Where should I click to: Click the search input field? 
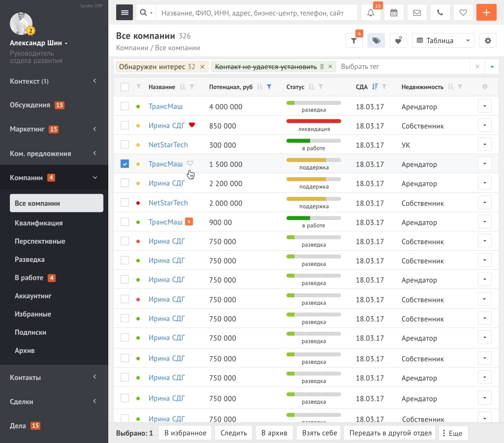coord(256,13)
